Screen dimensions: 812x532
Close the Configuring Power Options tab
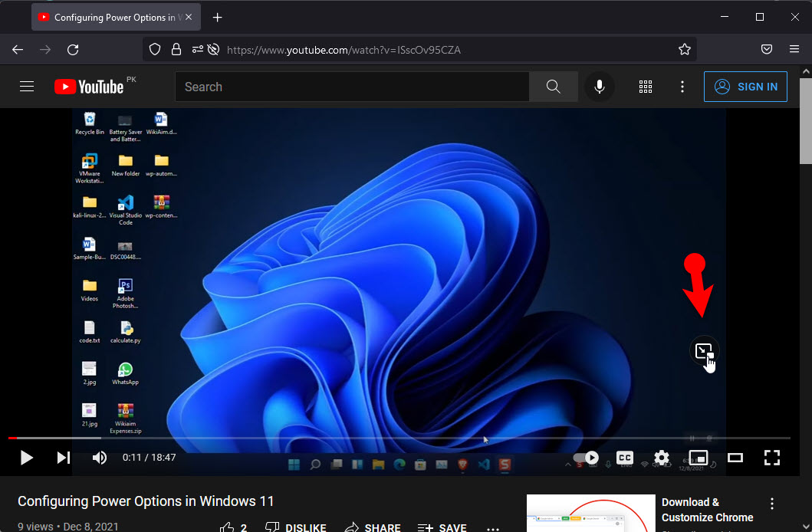click(189, 17)
